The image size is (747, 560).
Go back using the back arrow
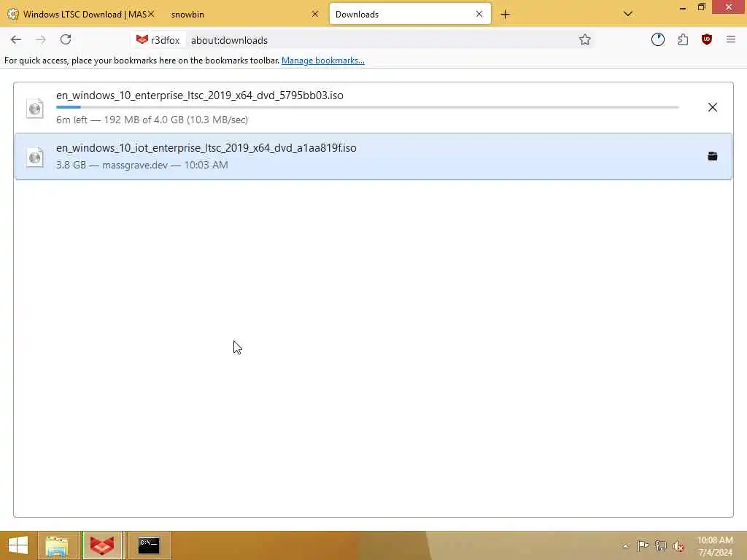[16, 40]
